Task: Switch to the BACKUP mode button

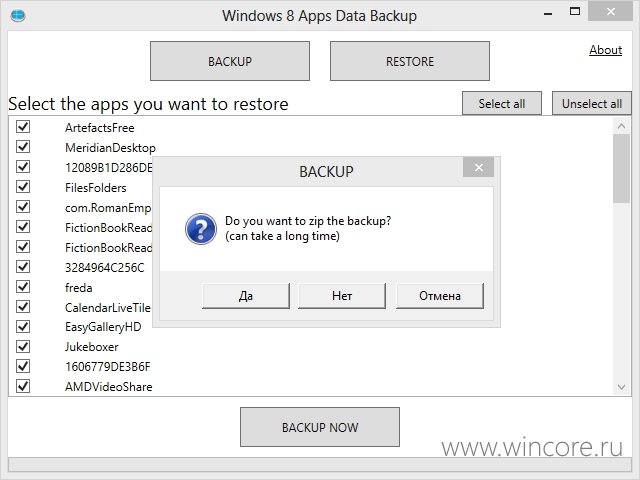Action: click(230, 61)
